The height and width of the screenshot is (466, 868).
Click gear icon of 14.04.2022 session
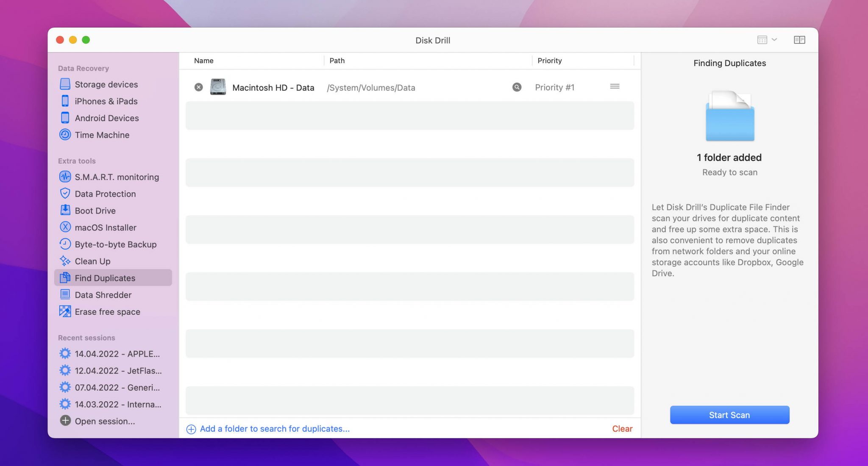coord(65,353)
